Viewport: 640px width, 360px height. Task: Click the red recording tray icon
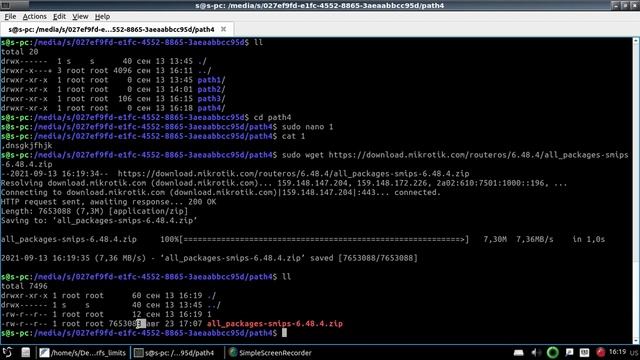(600, 352)
